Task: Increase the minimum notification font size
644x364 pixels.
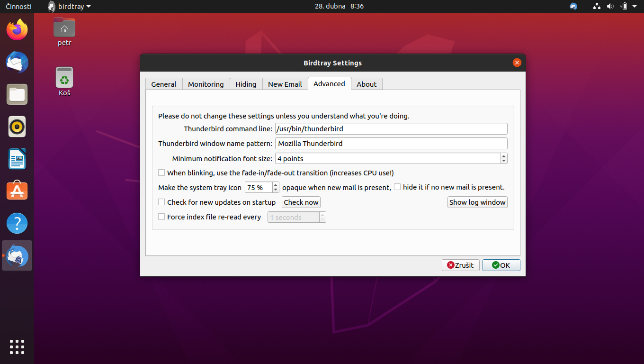Action: point(504,156)
